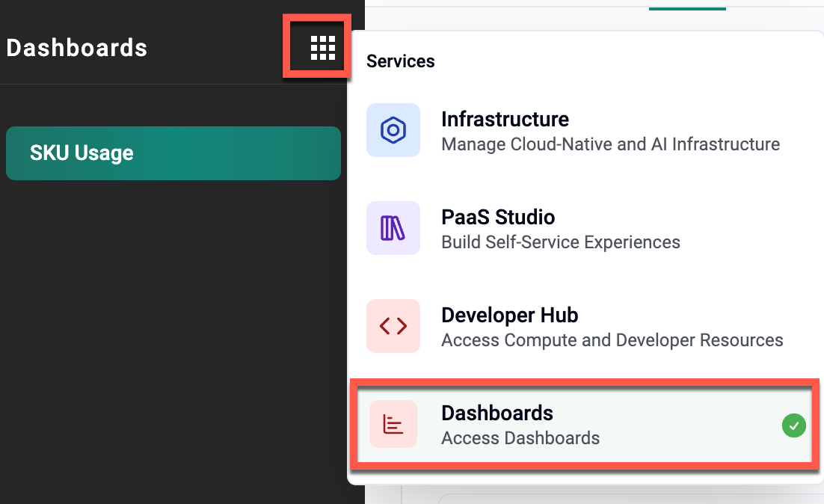The image size is (824, 504).
Task: Click the PaaS Studio books icon
Action: click(x=393, y=228)
